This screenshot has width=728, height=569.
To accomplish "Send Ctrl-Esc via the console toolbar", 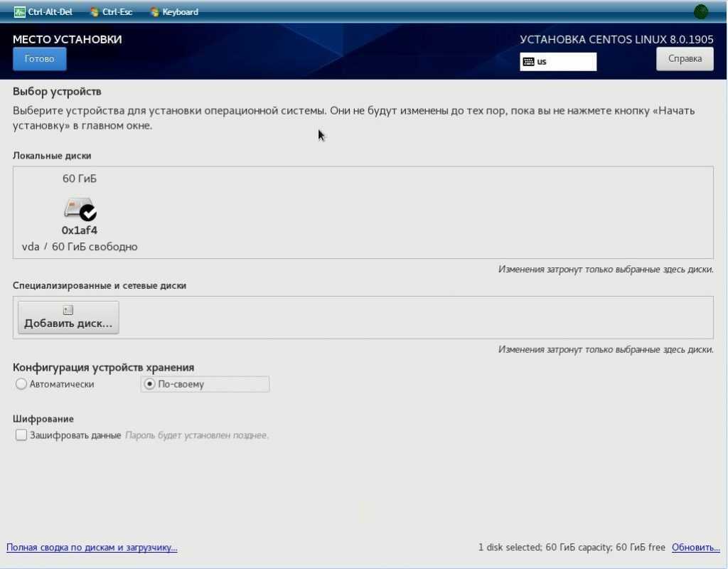I will [x=112, y=12].
